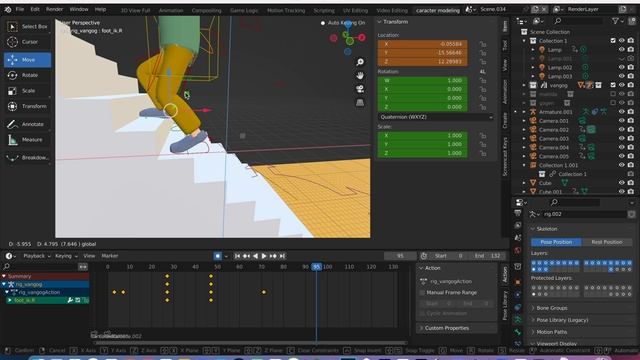Open the Edit menu
The image size is (640, 360).
(x=35, y=9)
